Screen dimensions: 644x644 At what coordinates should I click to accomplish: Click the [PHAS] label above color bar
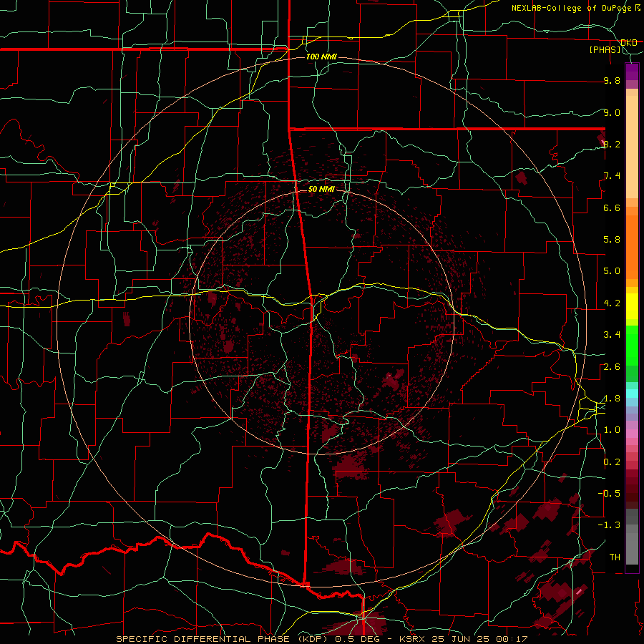click(605, 50)
